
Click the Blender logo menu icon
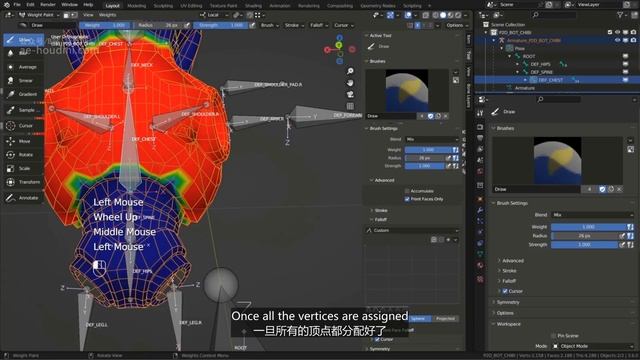(x=6, y=5)
